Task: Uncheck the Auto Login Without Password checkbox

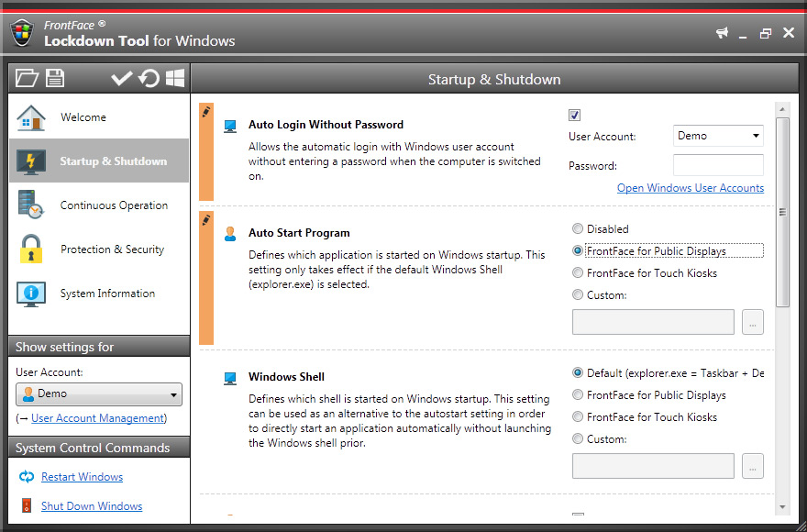Action: pos(575,116)
